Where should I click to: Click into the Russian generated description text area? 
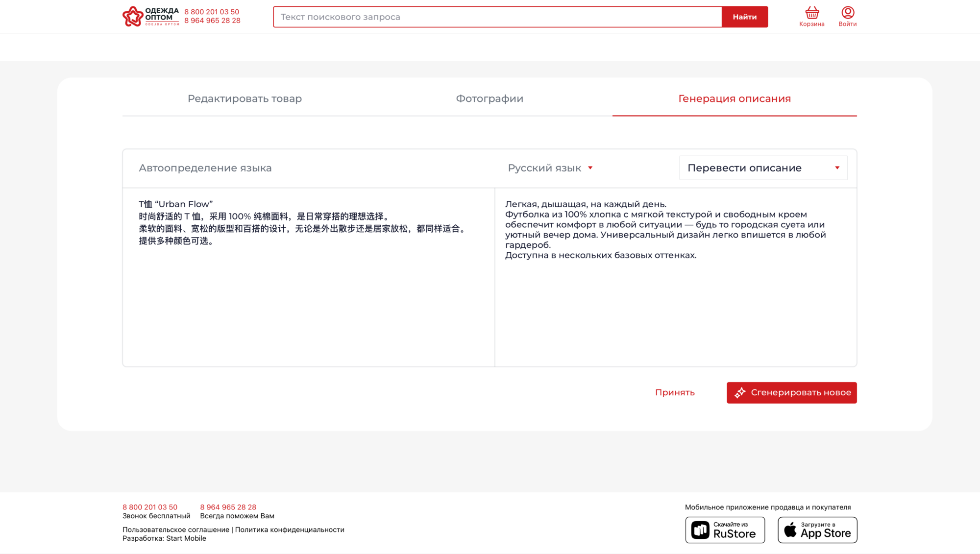point(675,304)
